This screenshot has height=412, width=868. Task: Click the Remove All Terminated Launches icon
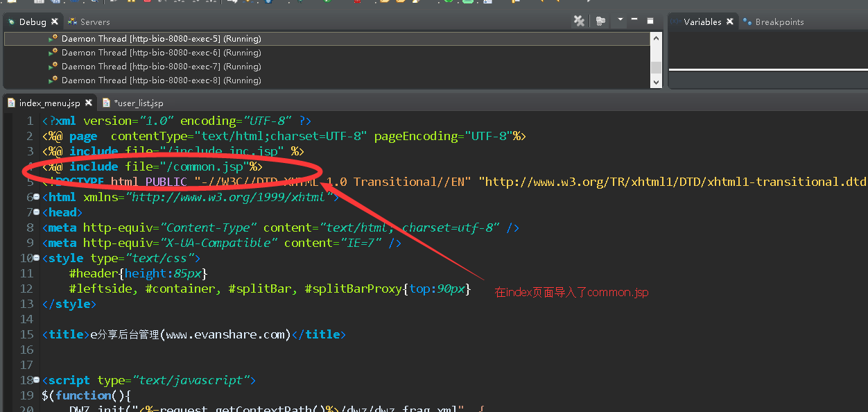point(579,22)
